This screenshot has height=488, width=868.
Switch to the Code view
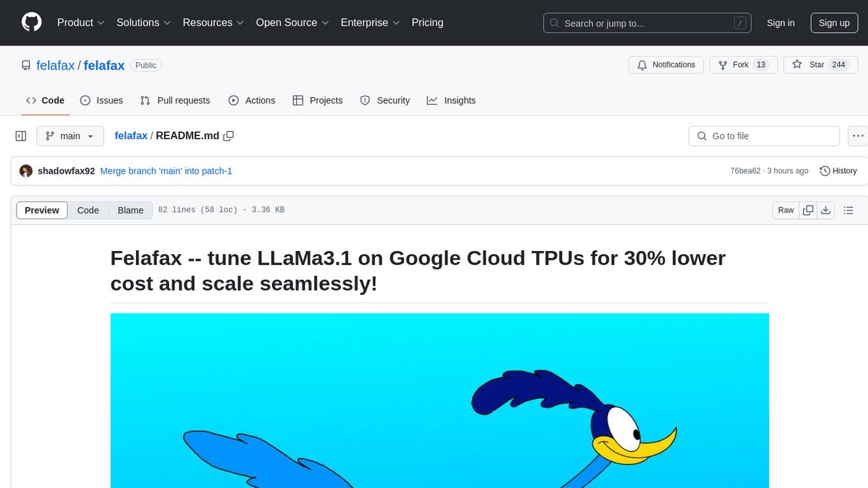point(88,210)
